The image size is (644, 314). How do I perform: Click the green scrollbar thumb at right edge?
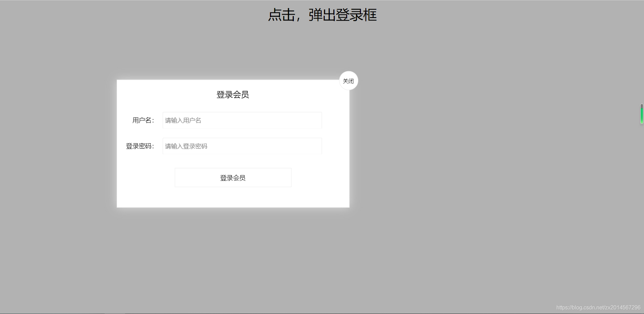pos(642,114)
